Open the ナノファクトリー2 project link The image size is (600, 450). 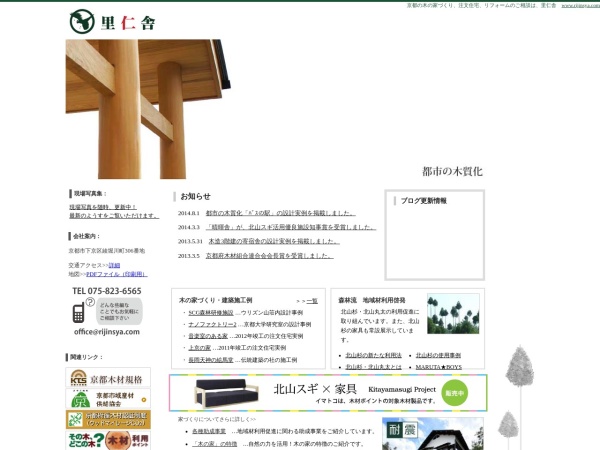point(212,324)
